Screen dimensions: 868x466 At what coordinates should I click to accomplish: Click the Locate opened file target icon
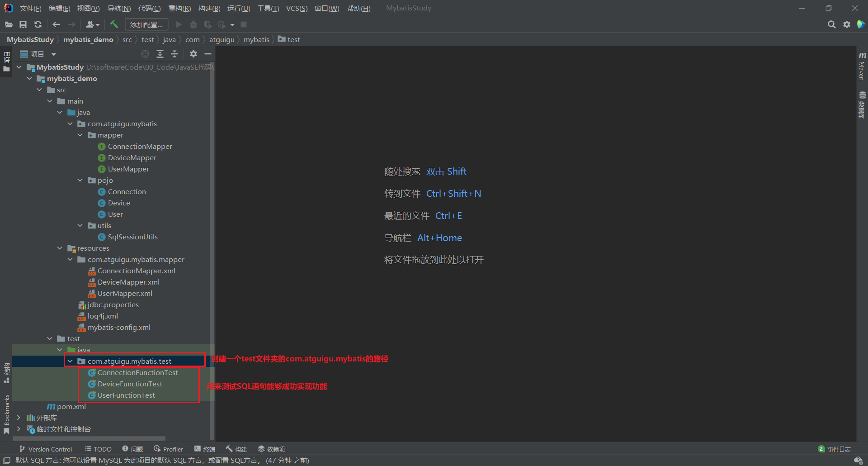click(x=145, y=54)
